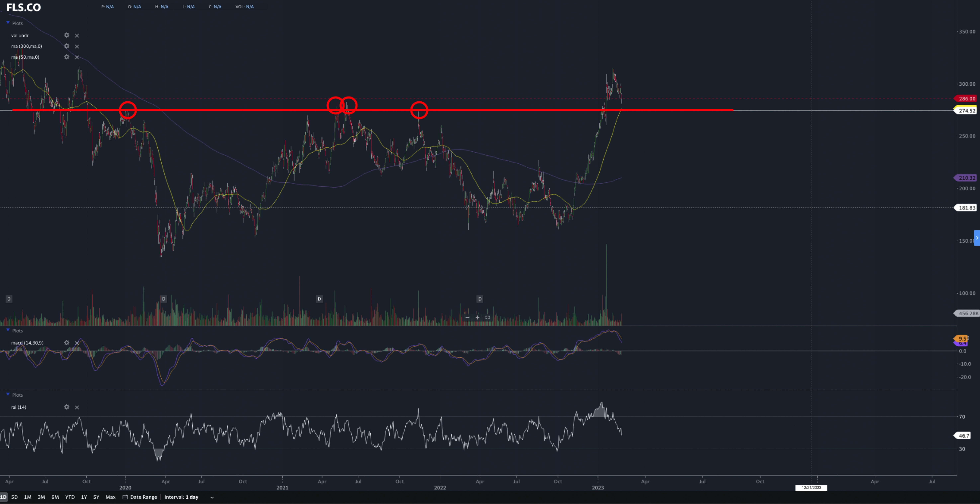This screenshot has height=504, width=980.
Task: Zoom in the chart with plus icon
Action: 477,318
